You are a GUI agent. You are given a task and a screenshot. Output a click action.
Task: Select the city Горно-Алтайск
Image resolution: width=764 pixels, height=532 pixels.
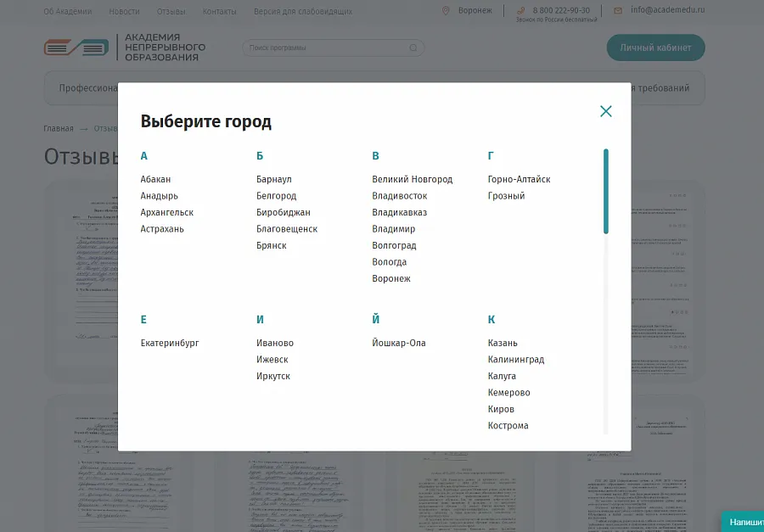pos(519,179)
